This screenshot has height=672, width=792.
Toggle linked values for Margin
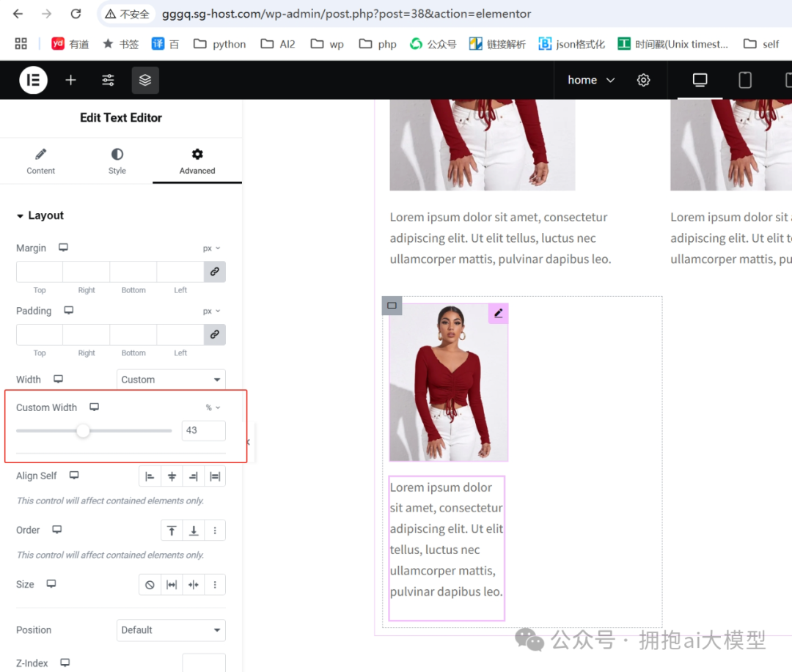(x=214, y=272)
